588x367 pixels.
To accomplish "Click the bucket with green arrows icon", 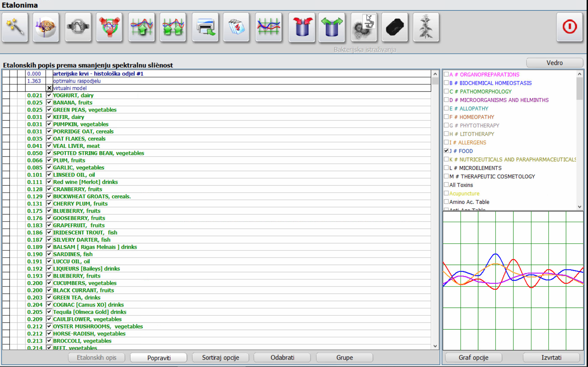I will tap(332, 27).
